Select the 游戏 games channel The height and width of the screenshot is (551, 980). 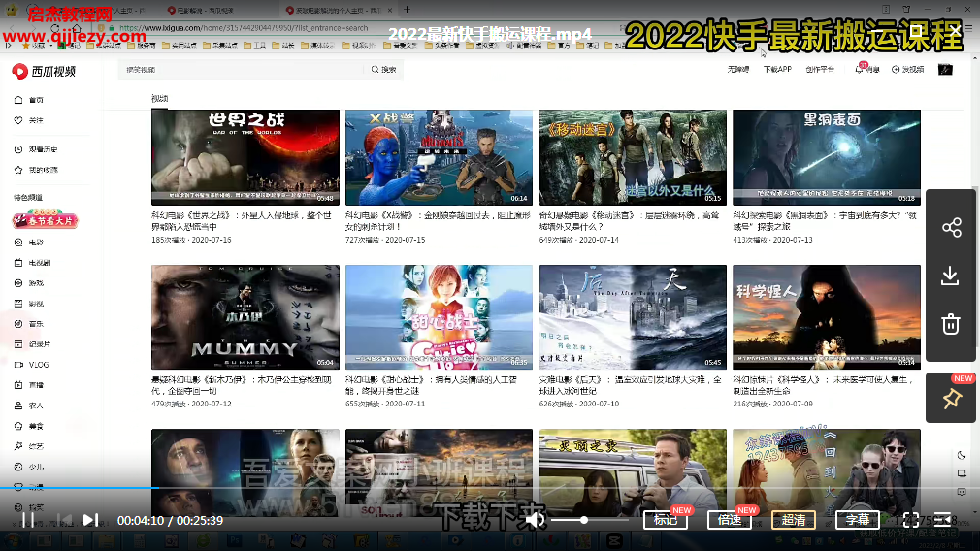click(x=29, y=283)
